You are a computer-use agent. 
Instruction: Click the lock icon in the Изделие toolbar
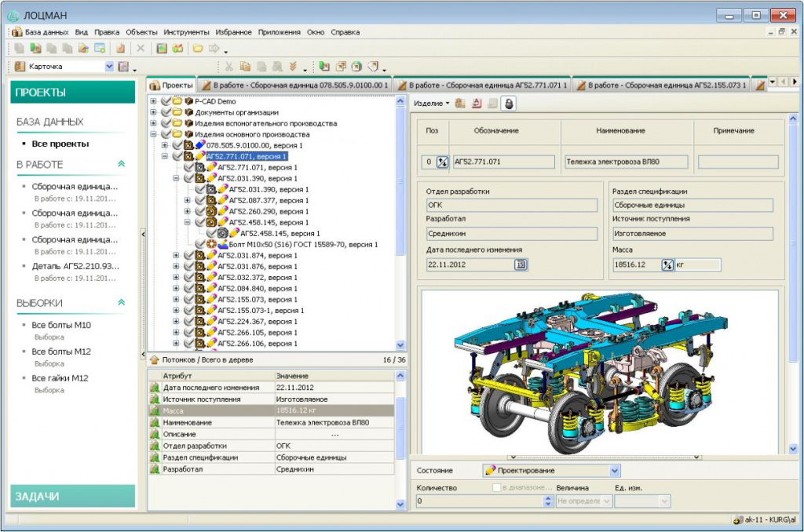pyautogui.click(x=508, y=103)
